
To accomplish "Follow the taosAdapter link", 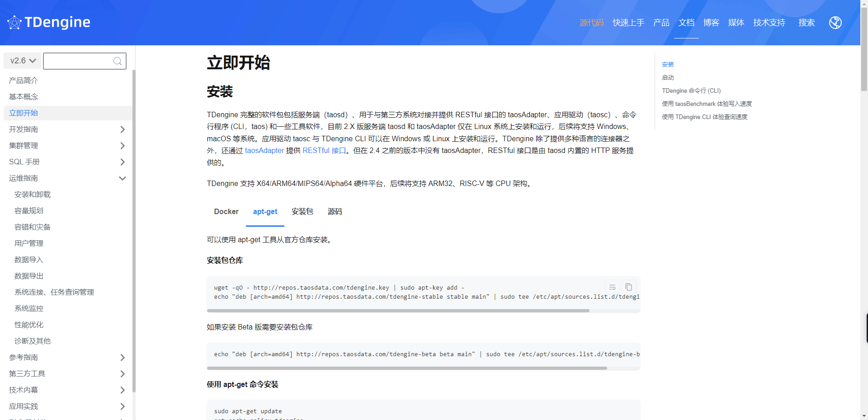I will 264,151.
